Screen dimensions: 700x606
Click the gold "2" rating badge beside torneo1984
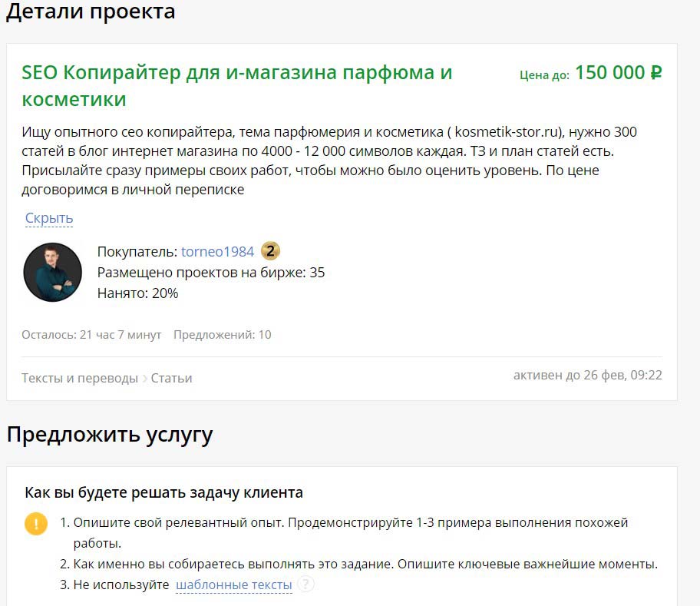[x=269, y=250]
